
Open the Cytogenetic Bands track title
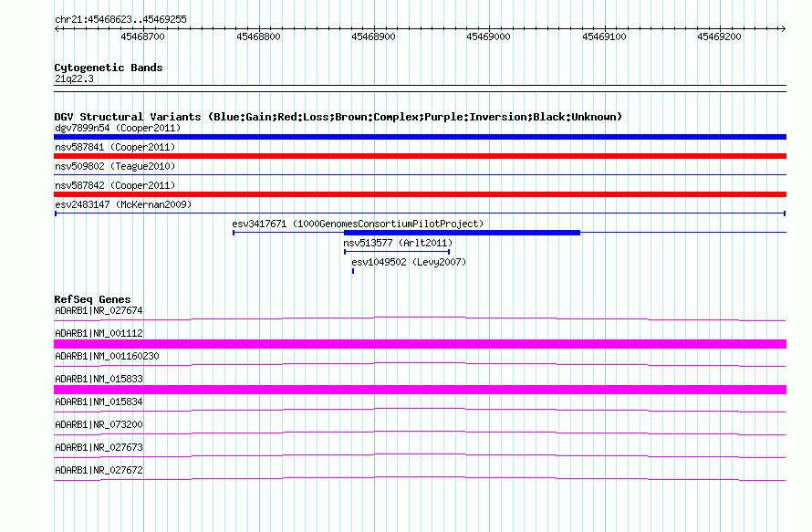tap(109, 68)
